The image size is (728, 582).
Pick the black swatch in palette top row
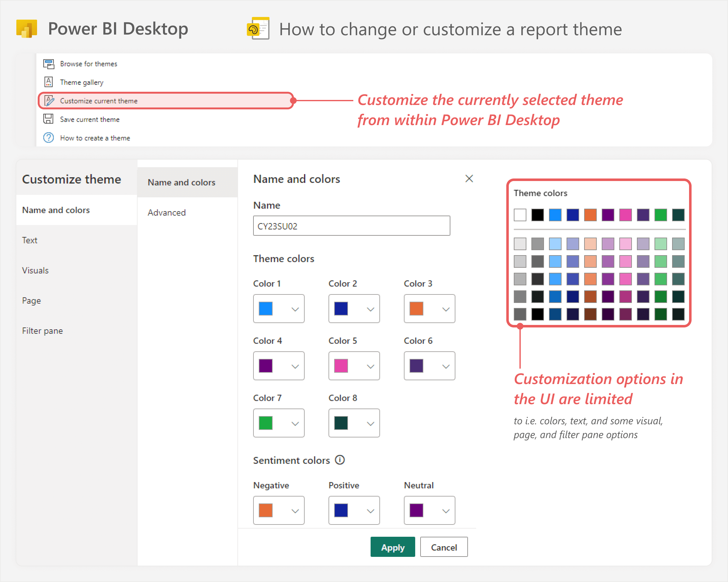[538, 215]
